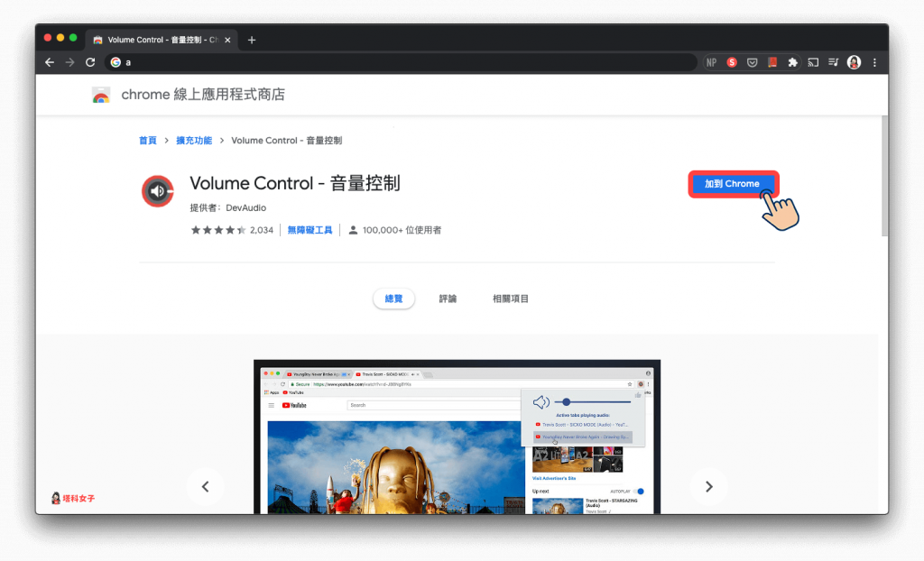Screen dimensions: 924x561
Task: Open the profile avatar in the toolbar
Action: click(x=854, y=62)
